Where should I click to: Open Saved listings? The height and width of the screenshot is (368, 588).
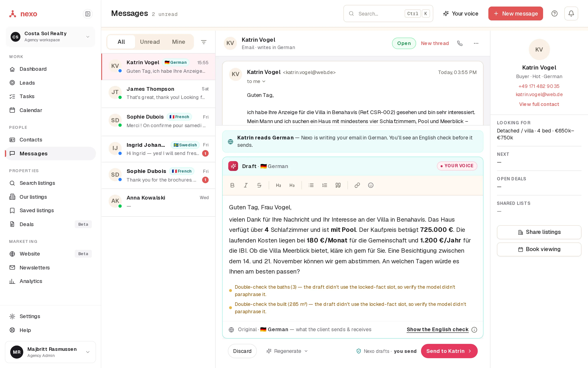click(x=50, y=211)
